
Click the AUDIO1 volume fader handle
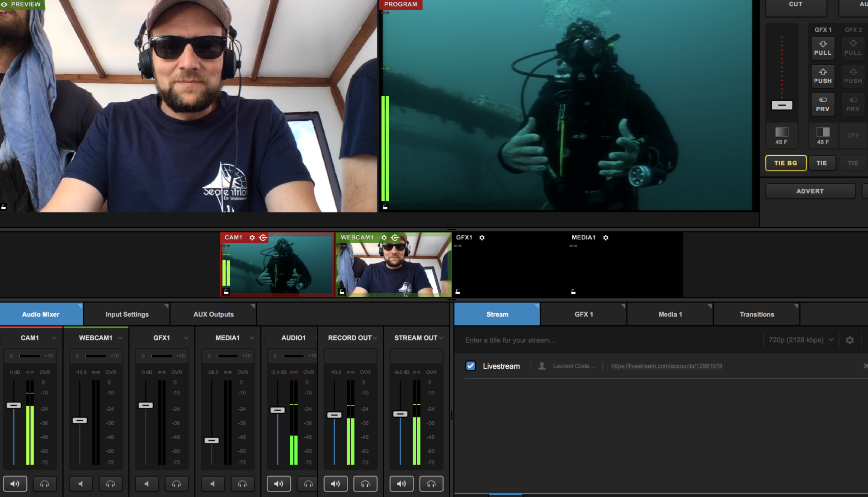tap(278, 410)
